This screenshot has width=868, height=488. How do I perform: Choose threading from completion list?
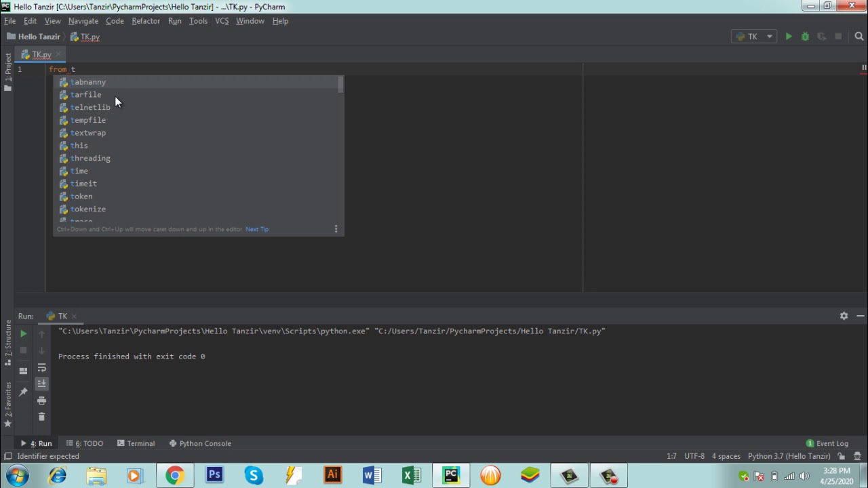pyautogui.click(x=198, y=158)
